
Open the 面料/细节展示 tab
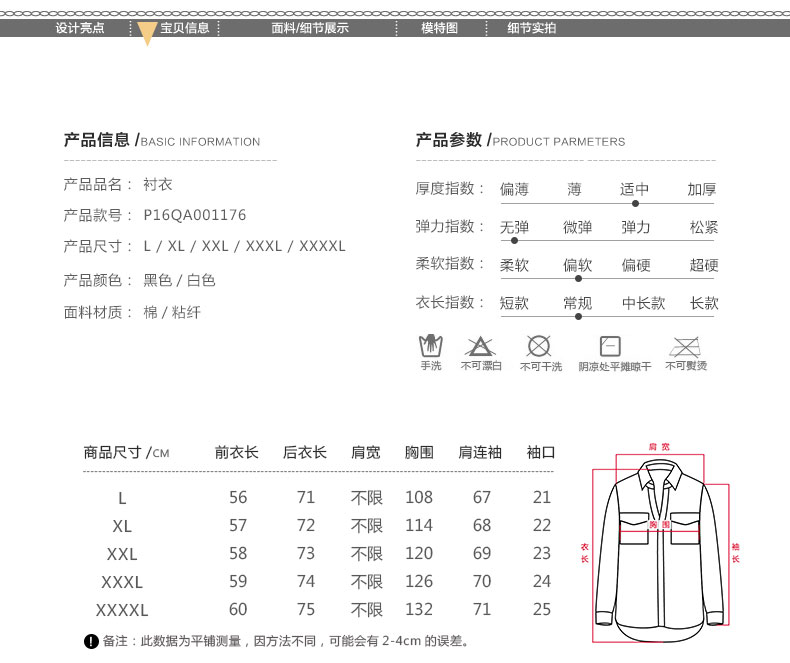[310, 28]
